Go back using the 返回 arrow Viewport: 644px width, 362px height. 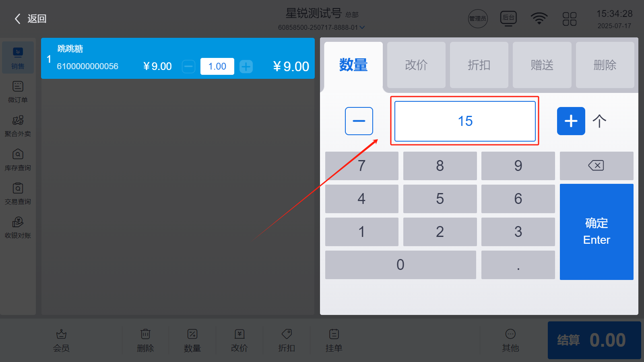tap(31, 19)
